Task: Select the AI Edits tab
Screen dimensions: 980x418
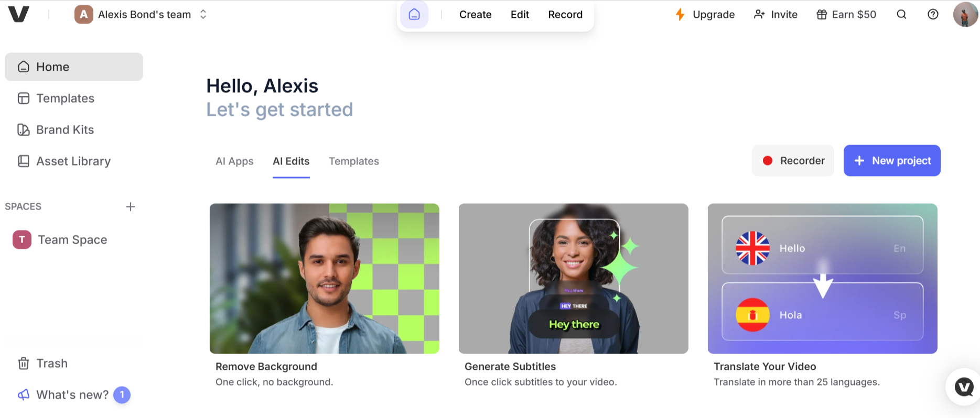Action: pyautogui.click(x=291, y=161)
